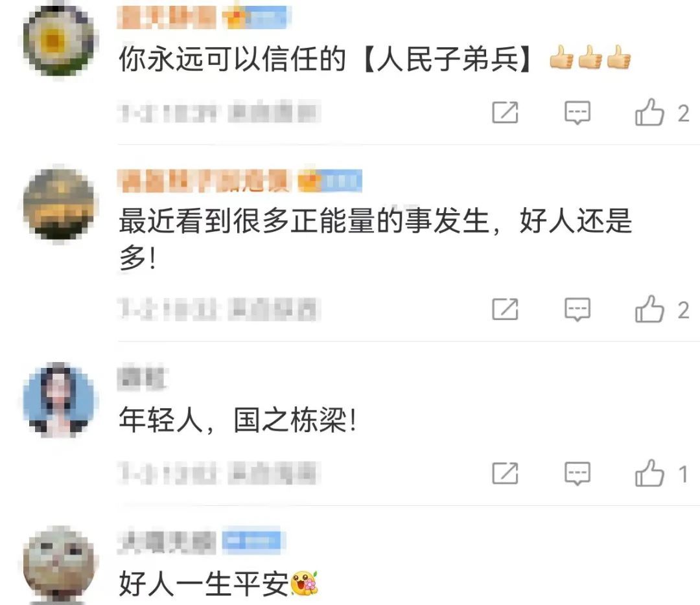Tap the second commenter's membership badge
Screen dimensions: 700x605
[x=329, y=181]
